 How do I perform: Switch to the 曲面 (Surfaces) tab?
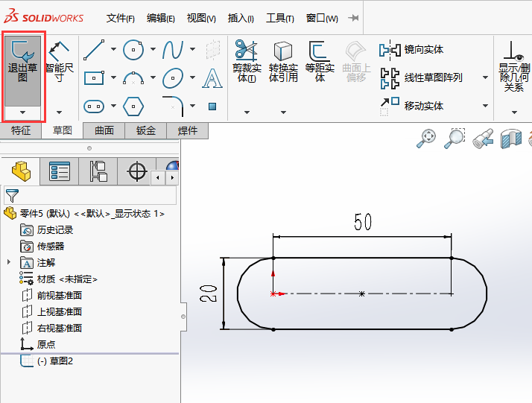coord(104,130)
